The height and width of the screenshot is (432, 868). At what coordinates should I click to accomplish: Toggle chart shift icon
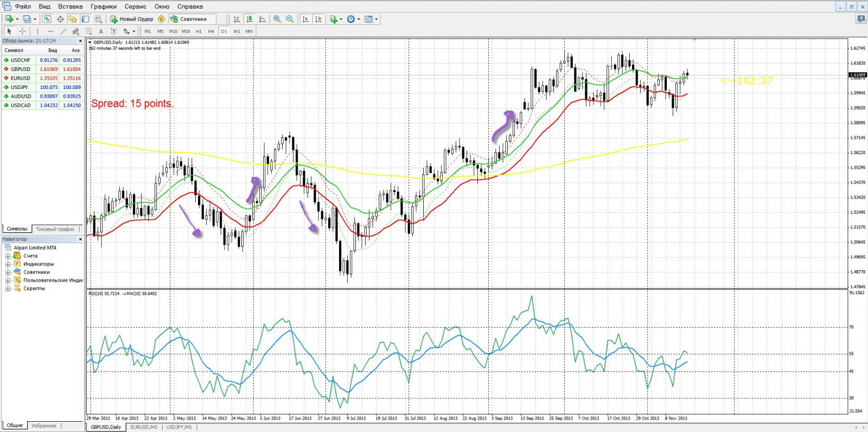point(318,19)
